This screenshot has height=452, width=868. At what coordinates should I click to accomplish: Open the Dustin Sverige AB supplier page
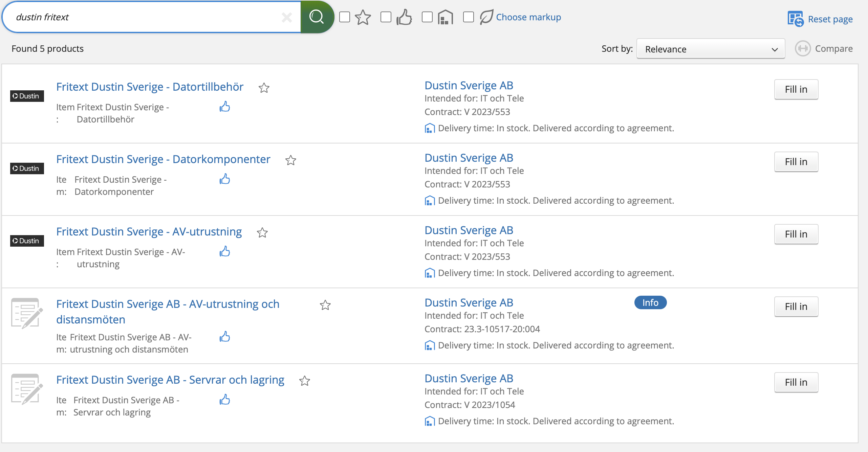(469, 85)
